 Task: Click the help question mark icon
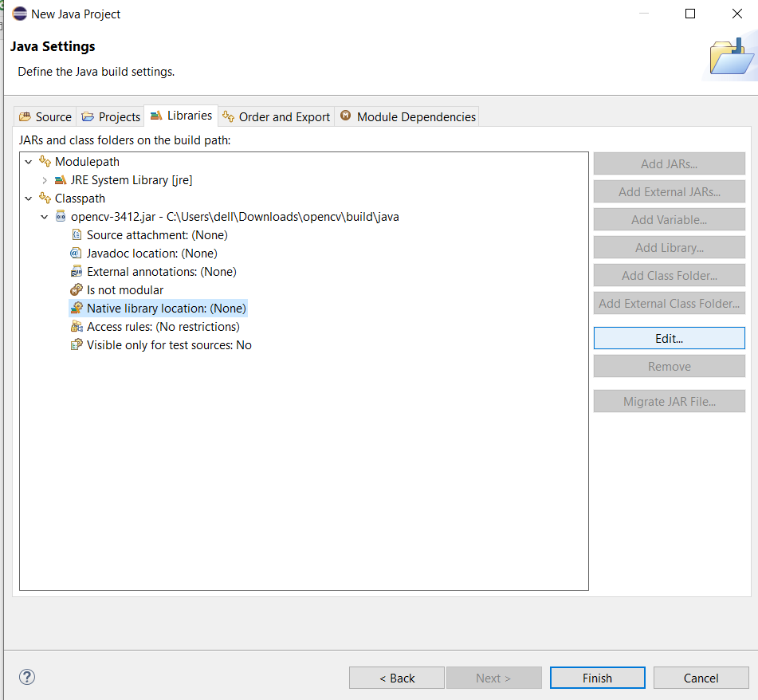coord(27,678)
